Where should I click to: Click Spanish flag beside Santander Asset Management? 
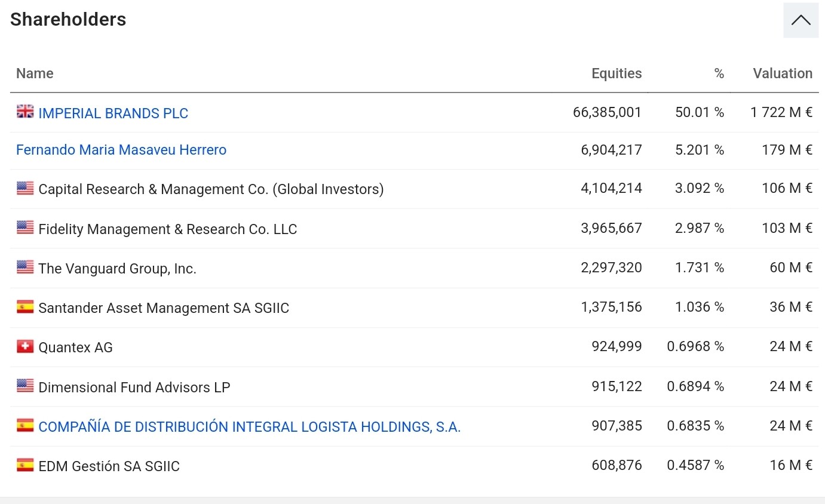pyautogui.click(x=25, y=307)
